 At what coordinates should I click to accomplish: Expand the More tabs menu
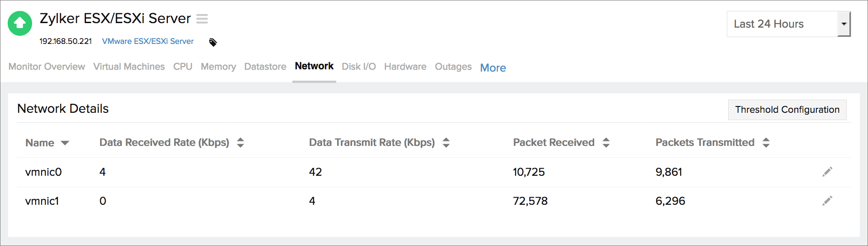(x=493, y=68)
